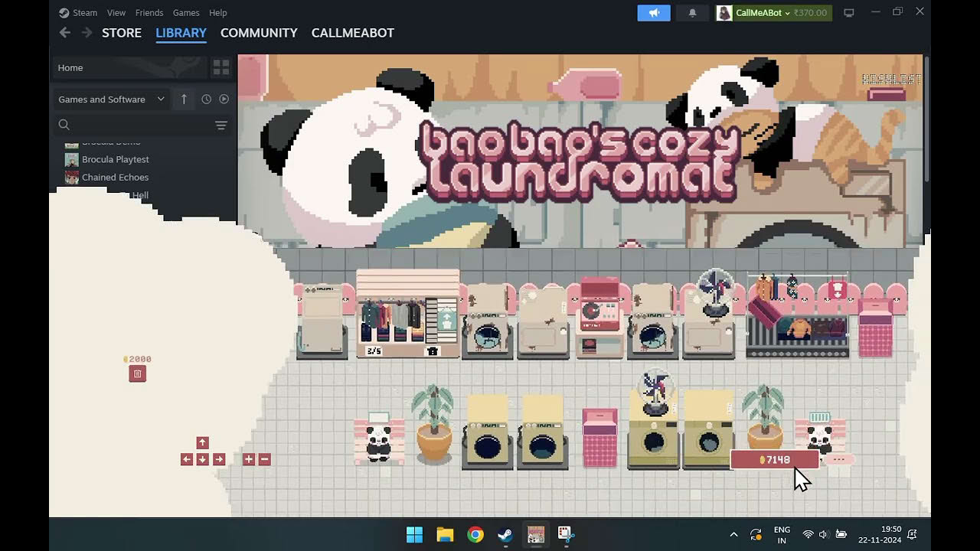Viewport: 980px width, 551px height.
Task: Select the clothing wardrobe showing 3/5
Action: coord(408,315)
